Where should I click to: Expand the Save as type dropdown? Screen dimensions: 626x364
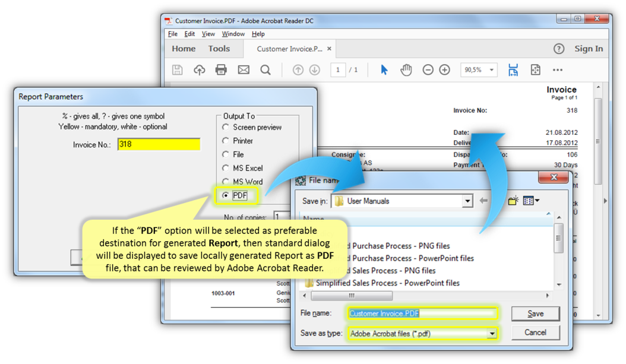click(x=492, y=333)
